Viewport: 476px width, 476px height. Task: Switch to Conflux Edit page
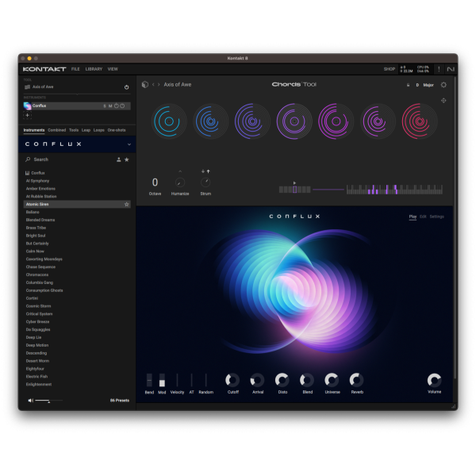pos(423,217)
